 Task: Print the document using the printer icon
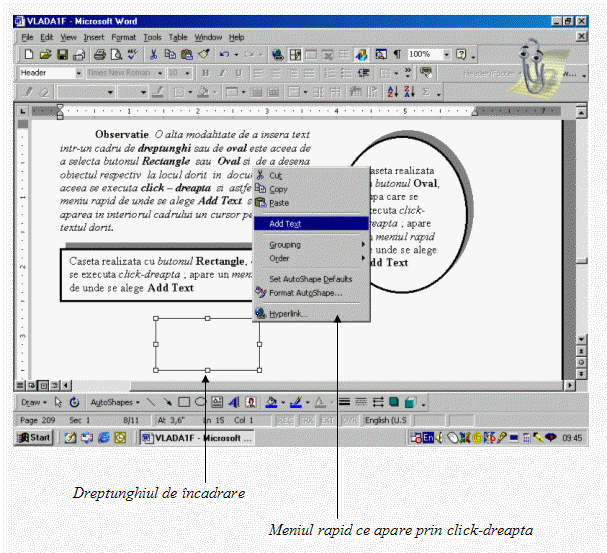[100, 55]
